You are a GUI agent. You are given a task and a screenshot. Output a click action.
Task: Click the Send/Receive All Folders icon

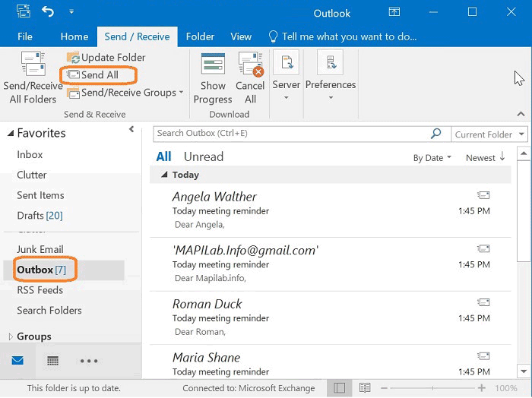coord(33,64)
